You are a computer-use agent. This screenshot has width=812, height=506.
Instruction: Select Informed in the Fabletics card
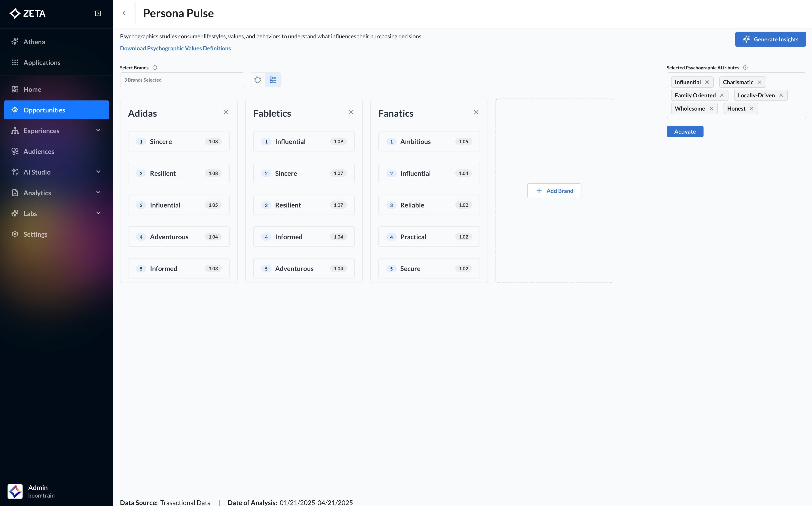[304, 237]
